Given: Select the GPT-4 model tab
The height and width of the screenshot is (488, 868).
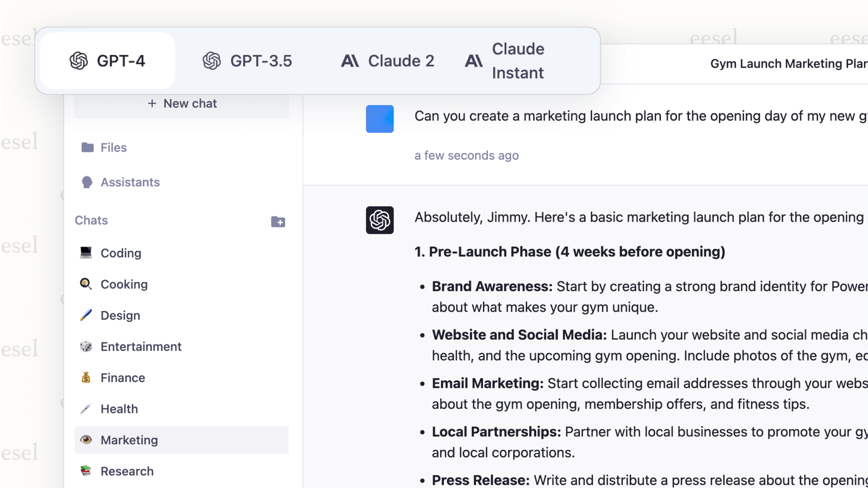Looking at the screenshot, I should tap(107, 61).
